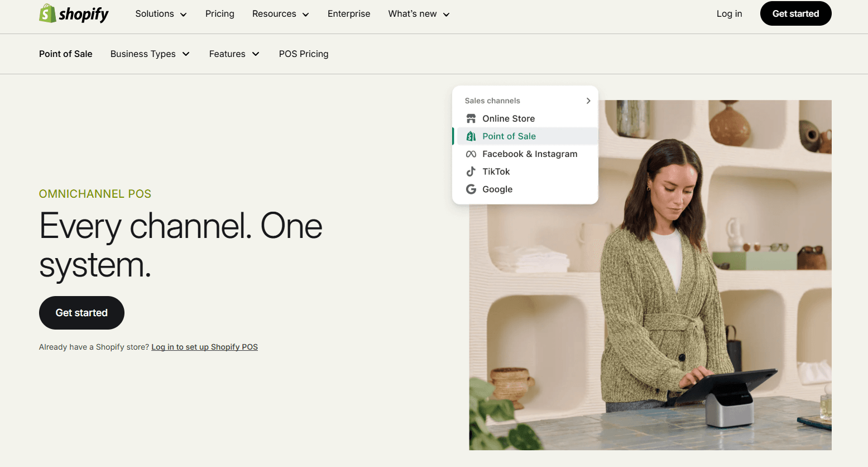The width and height of the screenshot is (868, 467).
Task: Go to Enterprise in top navigation
Action: pyautogui.click(x=349, y=14)
